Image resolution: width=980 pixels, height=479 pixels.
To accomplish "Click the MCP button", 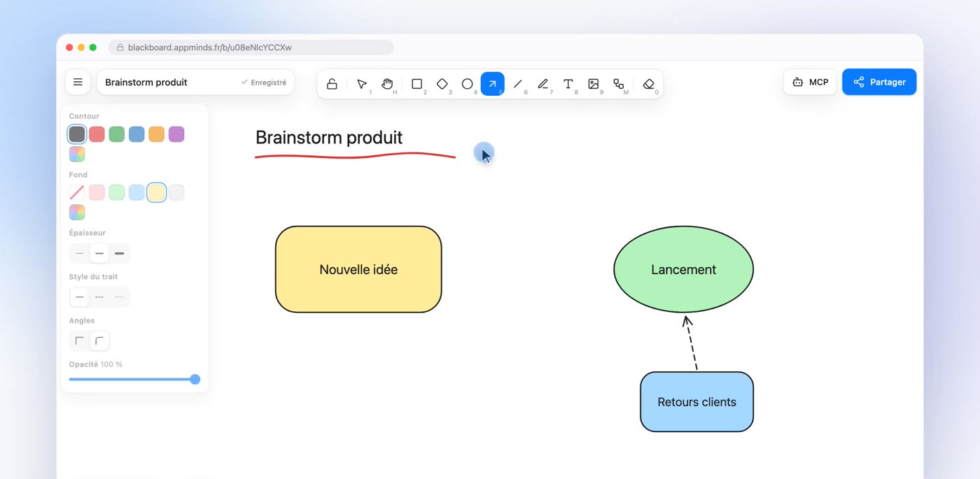I will tap(810, 82).
